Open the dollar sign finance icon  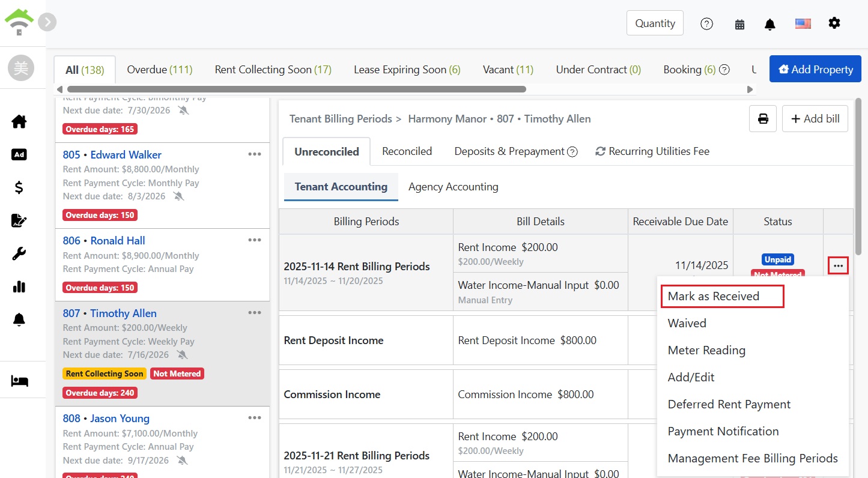point(19,188)
